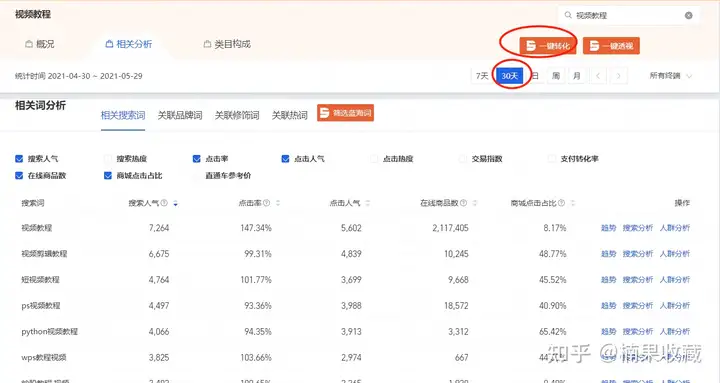
Task: Uncheck the 搜索人气 metric checkbox
Action: [19, 158]
